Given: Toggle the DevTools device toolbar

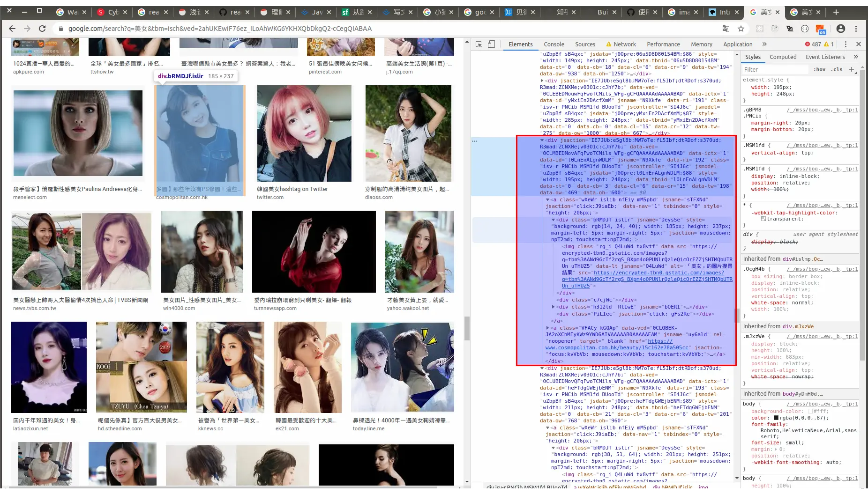Looking at the screenshot, I should click(491, 44).
